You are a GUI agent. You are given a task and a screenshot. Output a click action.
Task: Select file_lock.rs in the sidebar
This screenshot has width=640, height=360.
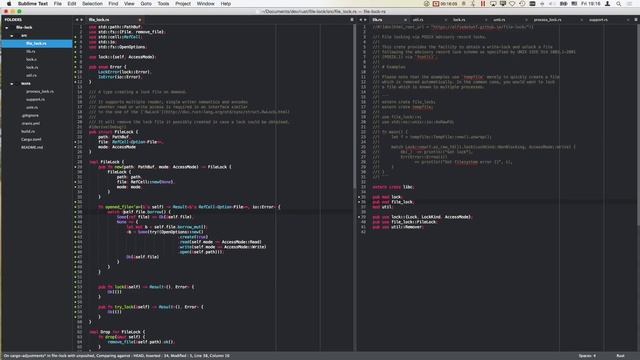coord(37,43)
